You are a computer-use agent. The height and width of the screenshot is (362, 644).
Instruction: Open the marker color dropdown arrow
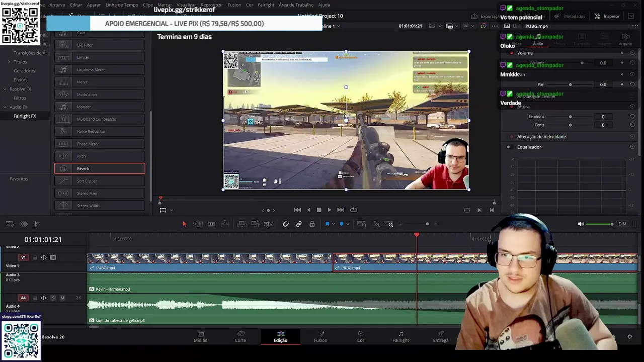348,224
